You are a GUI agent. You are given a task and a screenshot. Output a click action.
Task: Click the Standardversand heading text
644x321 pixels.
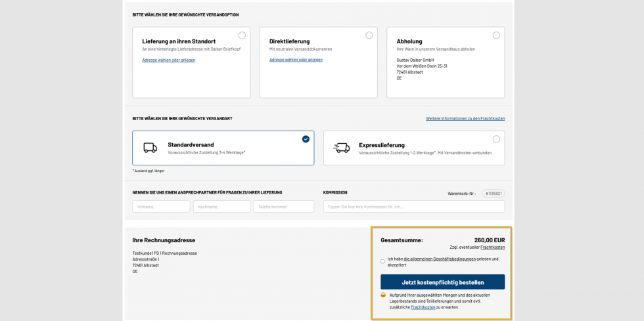(x=191, y=145)
